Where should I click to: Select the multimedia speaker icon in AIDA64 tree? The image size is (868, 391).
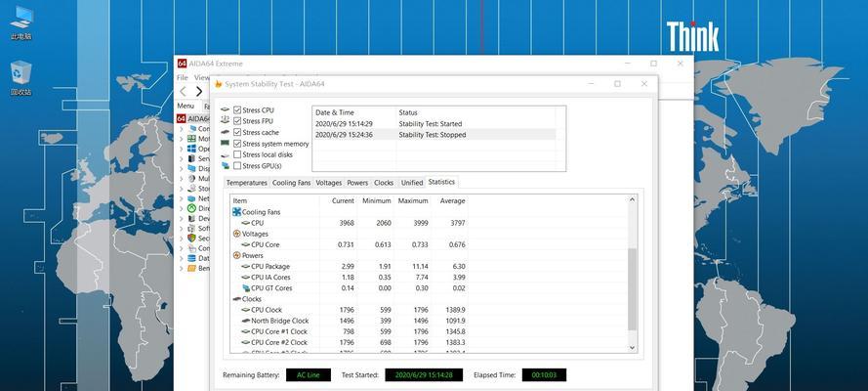coord(191,178)
